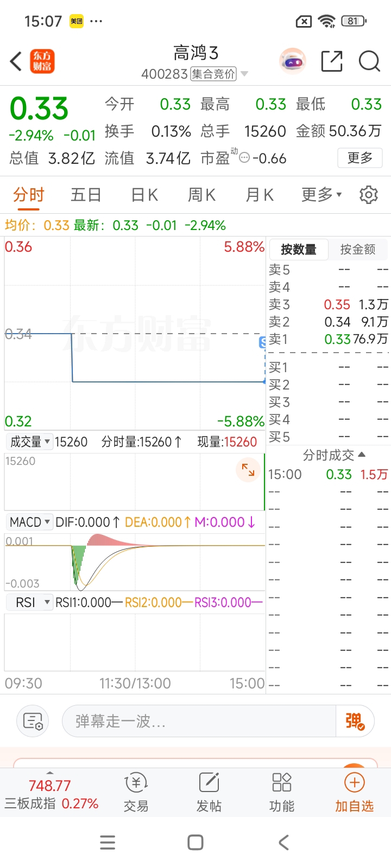
Task: Switch order book to 按金额
Action: point(358,250)
